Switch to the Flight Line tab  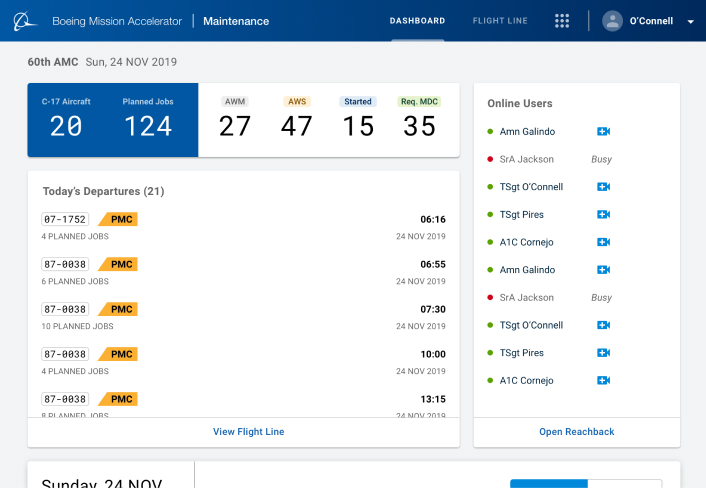[500, 21]
